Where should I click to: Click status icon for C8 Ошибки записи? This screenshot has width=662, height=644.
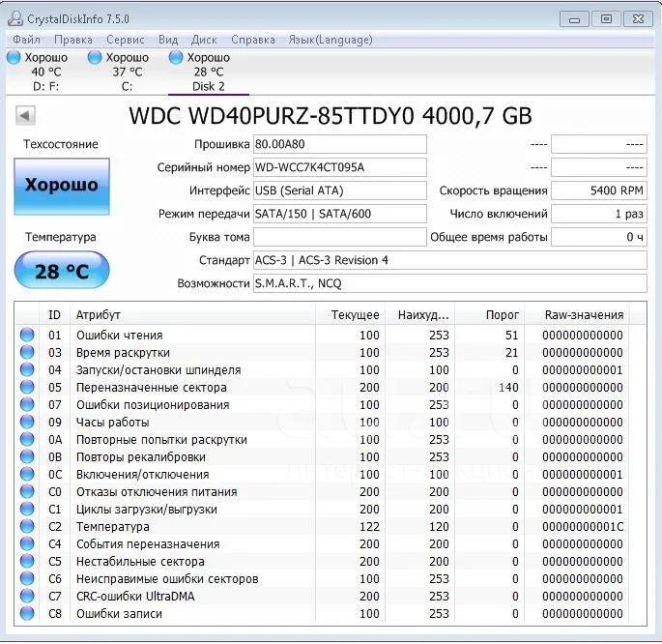click(27, 614)
